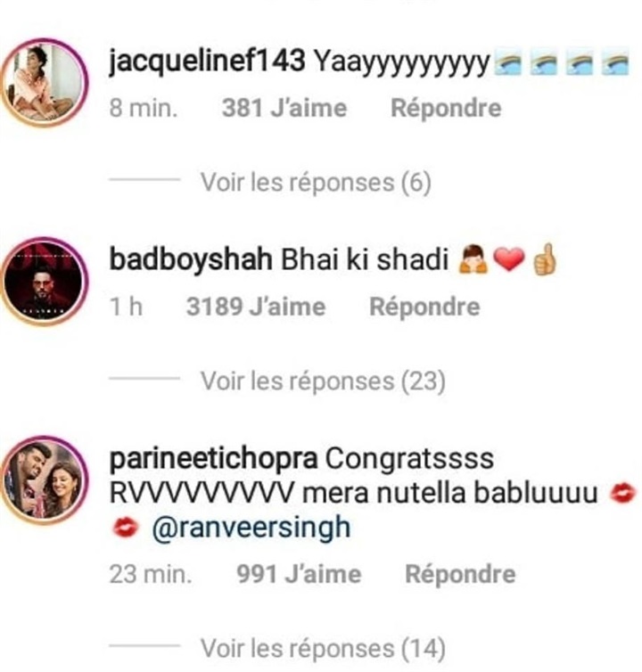Expand Voir les réponses (14)
642x672 pixels.
(324, 649)
